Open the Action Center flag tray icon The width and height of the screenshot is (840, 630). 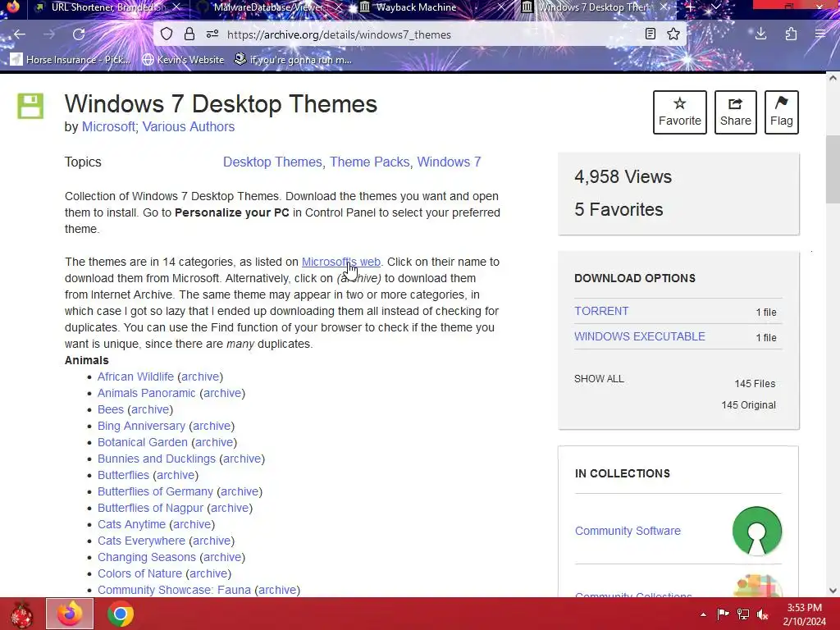(x=724, y=614)
